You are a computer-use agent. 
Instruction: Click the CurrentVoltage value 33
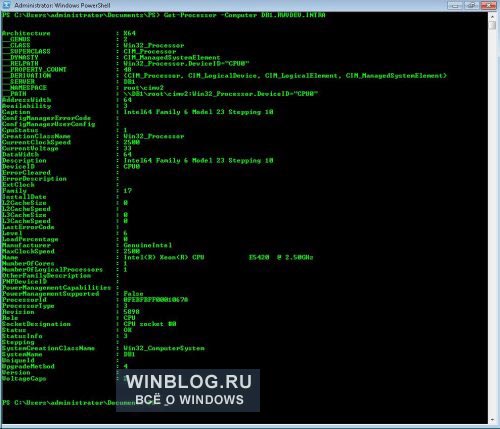128,148
